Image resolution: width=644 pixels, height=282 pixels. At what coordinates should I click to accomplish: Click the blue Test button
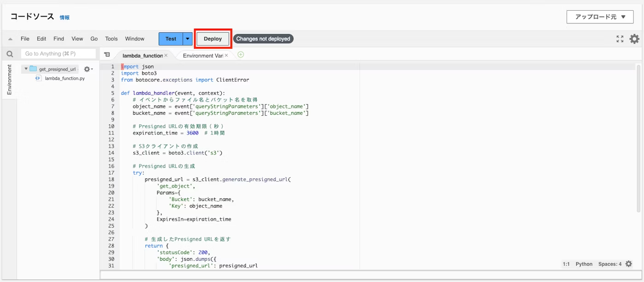pos(171,39)
